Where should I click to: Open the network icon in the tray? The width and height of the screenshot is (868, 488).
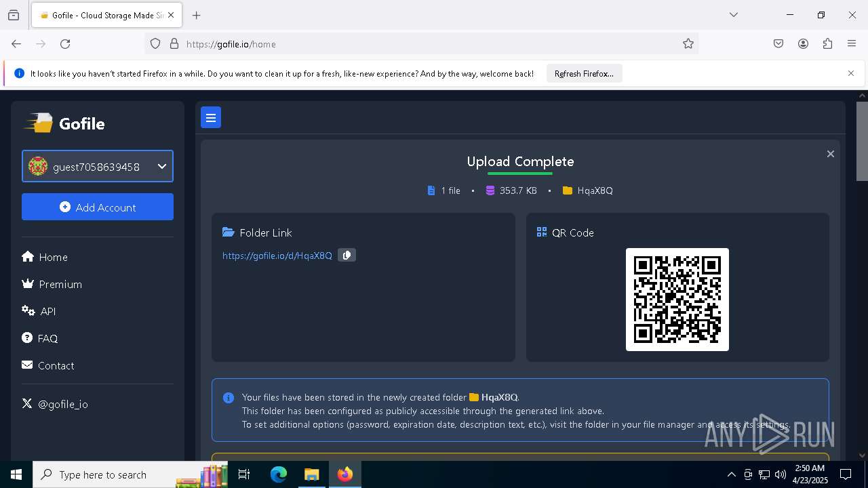click(x=764, y=474)
